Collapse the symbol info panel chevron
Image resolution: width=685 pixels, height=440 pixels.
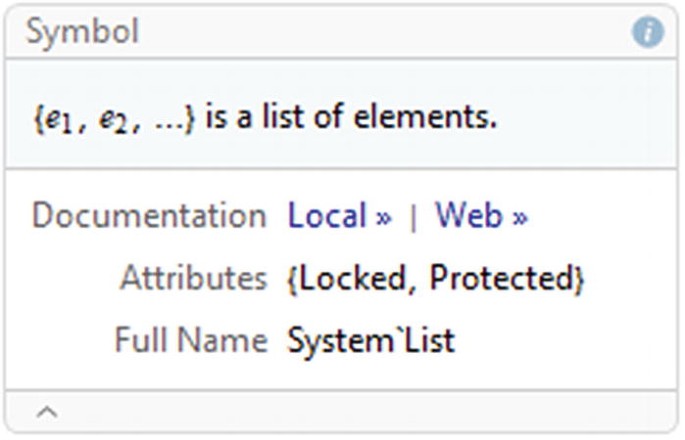click(x=47, y=412)
